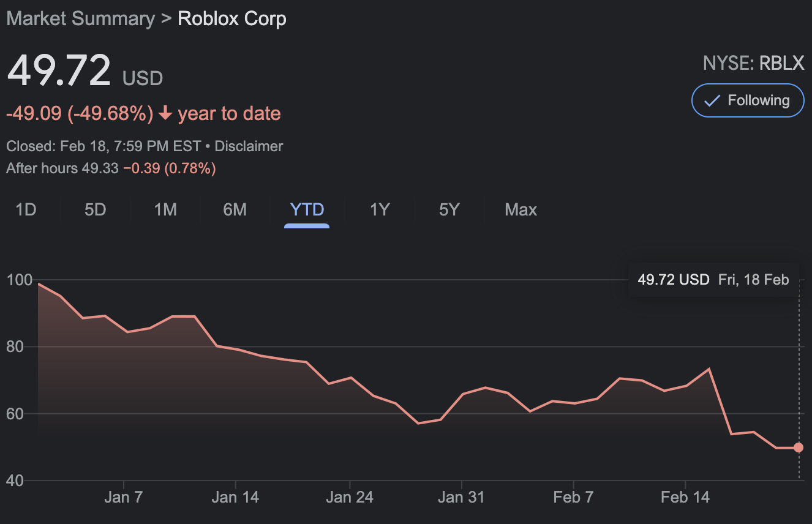
Task: Click the year to date label
Action: tap(229, 114)
